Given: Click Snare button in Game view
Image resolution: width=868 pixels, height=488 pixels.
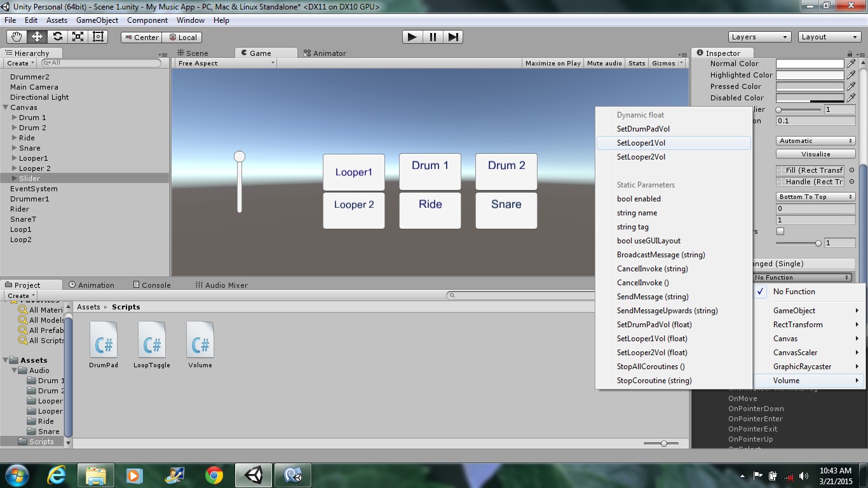Looking at the screenshot, I should (506, 210).
